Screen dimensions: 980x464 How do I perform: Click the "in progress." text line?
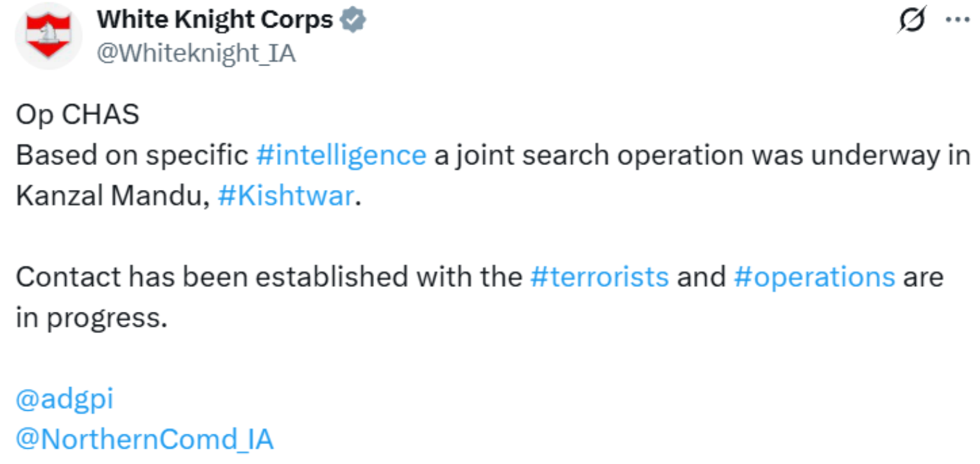tap(91, 318)
